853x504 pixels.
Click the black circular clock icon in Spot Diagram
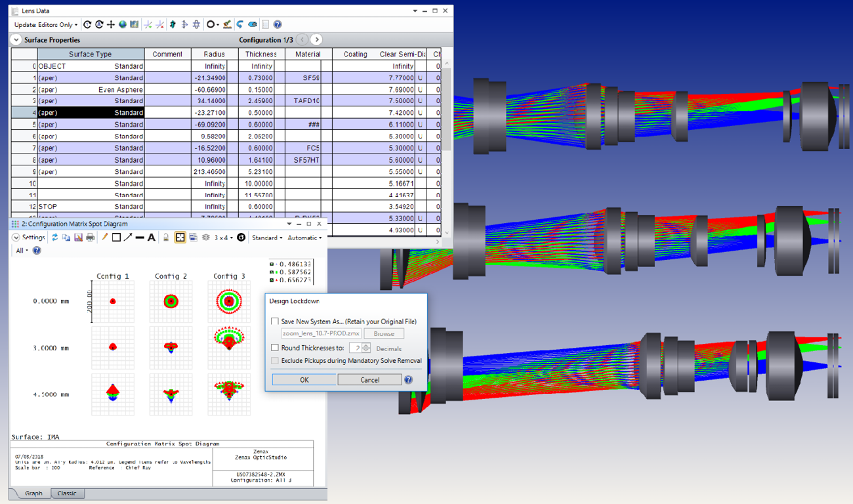(x=241, y=238)
